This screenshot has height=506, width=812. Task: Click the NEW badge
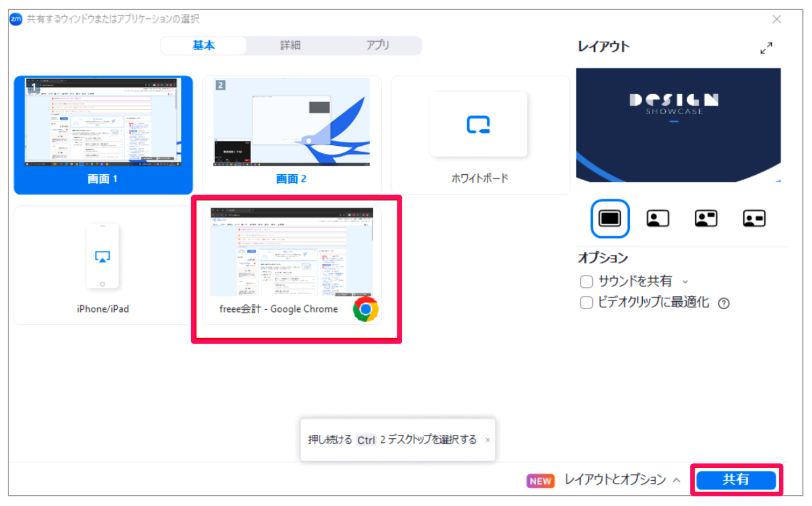pyautogui.click(x=540, y=481)
